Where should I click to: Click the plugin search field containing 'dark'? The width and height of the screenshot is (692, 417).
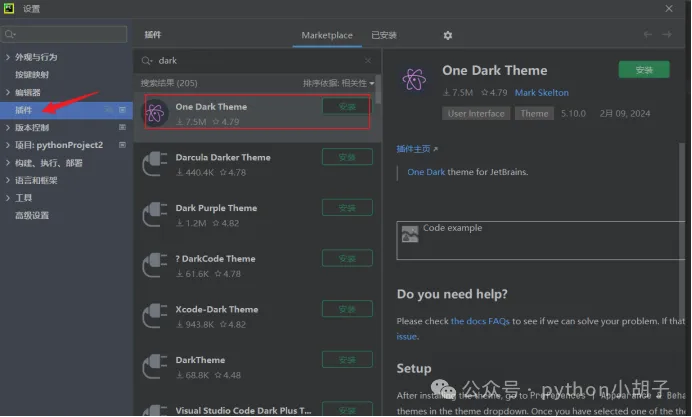(x=257, y=60)
